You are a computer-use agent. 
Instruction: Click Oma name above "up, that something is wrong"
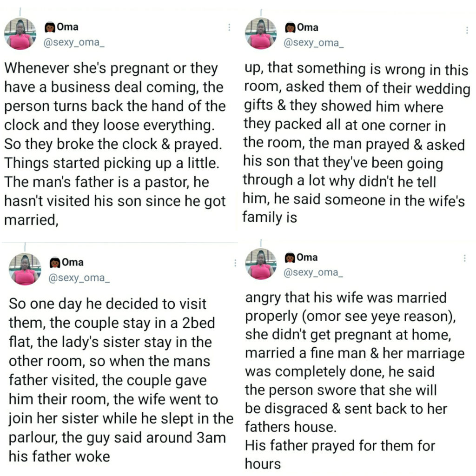(308, 27)
